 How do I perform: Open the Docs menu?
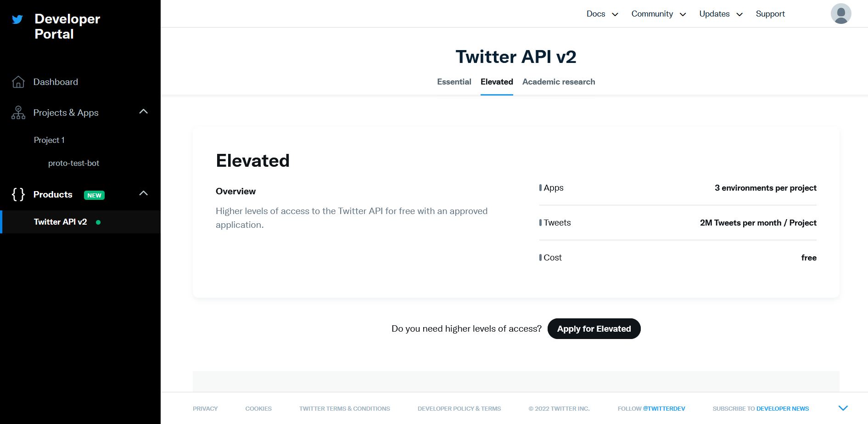pyautogui.click(x=596, y=14)
